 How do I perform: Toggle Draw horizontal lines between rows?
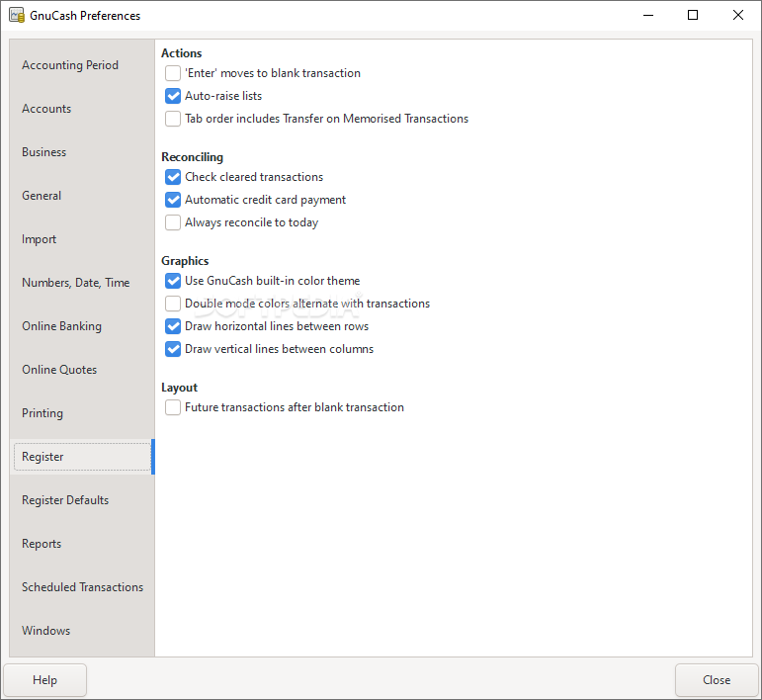pos(173,326)
